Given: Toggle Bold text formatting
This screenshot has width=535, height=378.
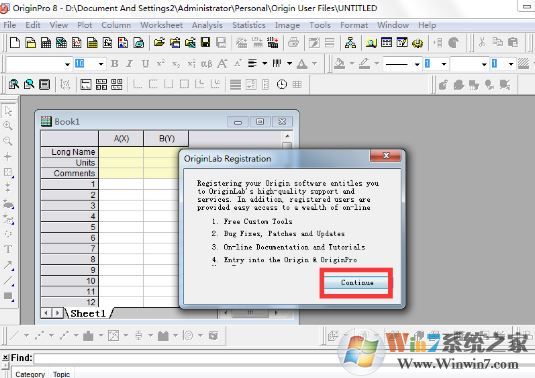Looking at the screenshot, I should click(x=115, y=63).
